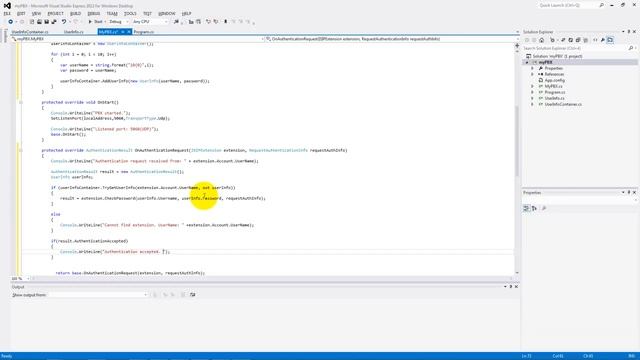Click the Undo toolbar icon
The image size is (640, 360).
[64, 22]
